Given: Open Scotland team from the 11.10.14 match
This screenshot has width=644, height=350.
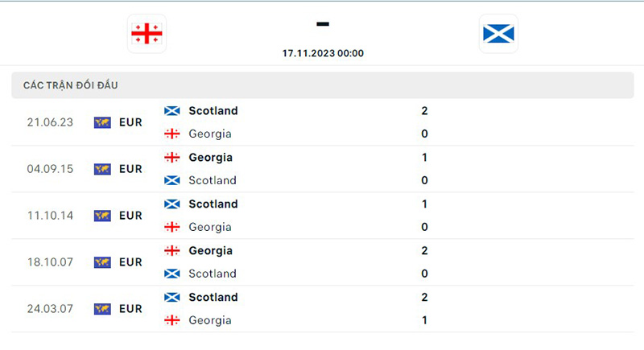Looking at the screenshot, I should coord(213,204).
